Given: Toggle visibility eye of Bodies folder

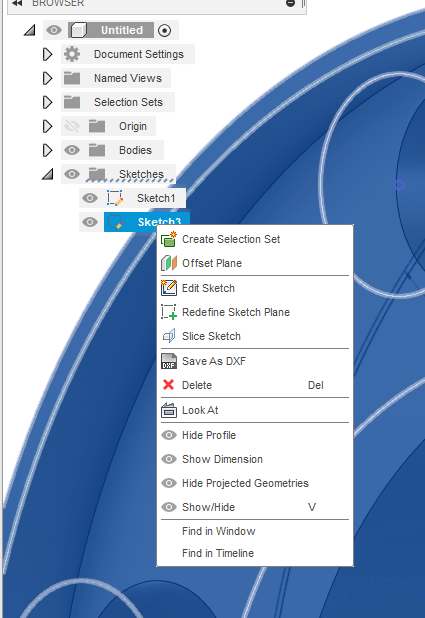Looking at the screenshot, I should click(x=72, y=150).
